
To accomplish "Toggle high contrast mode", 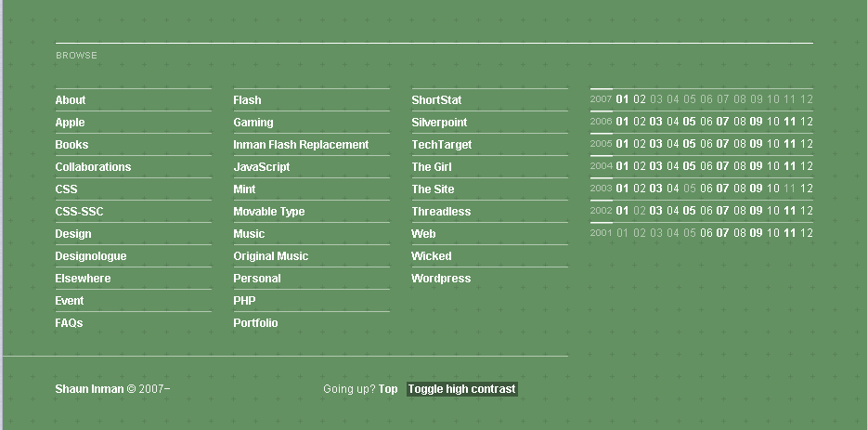I will [461, 389].
